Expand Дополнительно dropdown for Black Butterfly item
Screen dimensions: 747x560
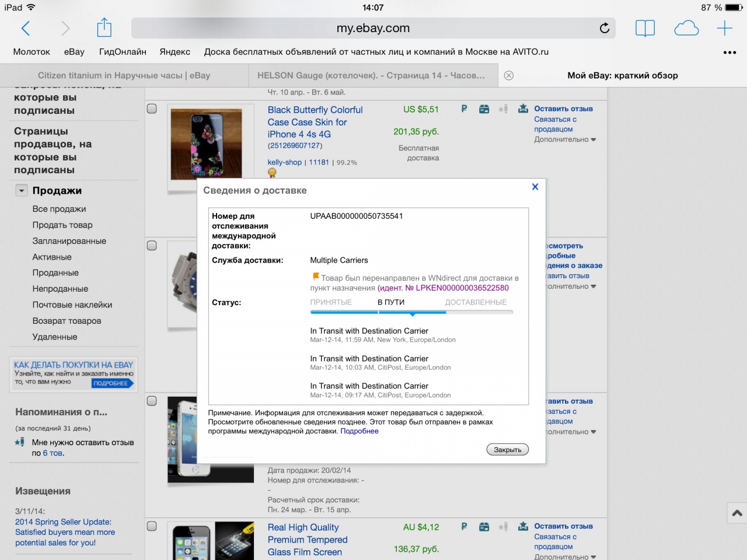pos(564,139)
